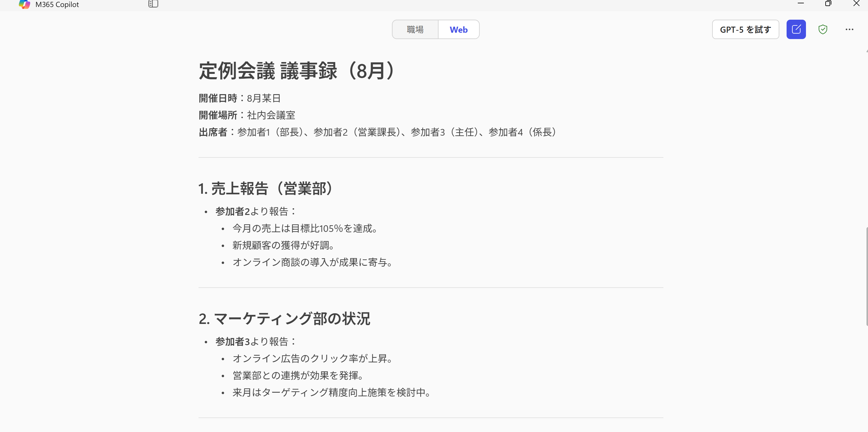This screenshot has height=432, width=868.
Task: Click the マーケティング部の状況 heading
Action: coord(284,319)
